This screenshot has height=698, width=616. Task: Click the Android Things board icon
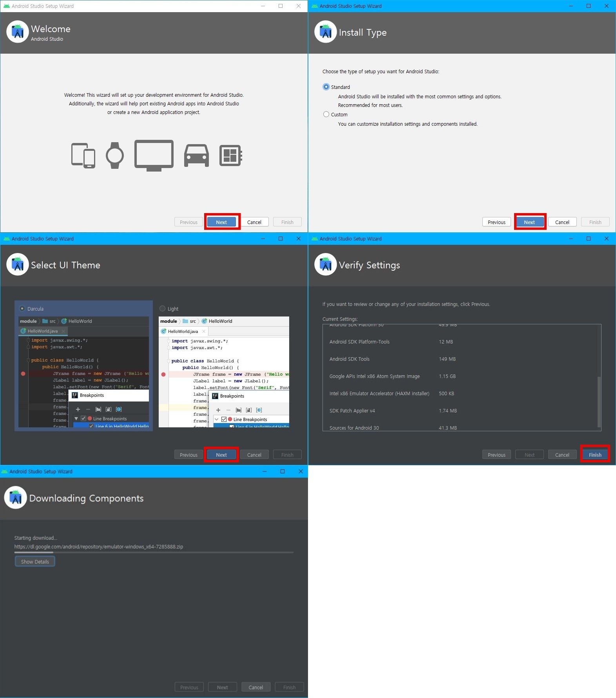pyautogui.click(x=230, y=156)
